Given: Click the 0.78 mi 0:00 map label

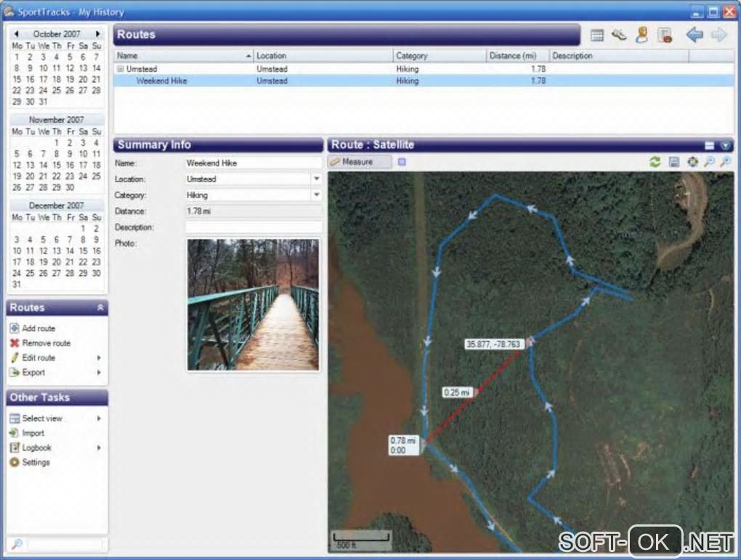Looking at the screenshot, I should pyautogui.click(x=403, y=445).
